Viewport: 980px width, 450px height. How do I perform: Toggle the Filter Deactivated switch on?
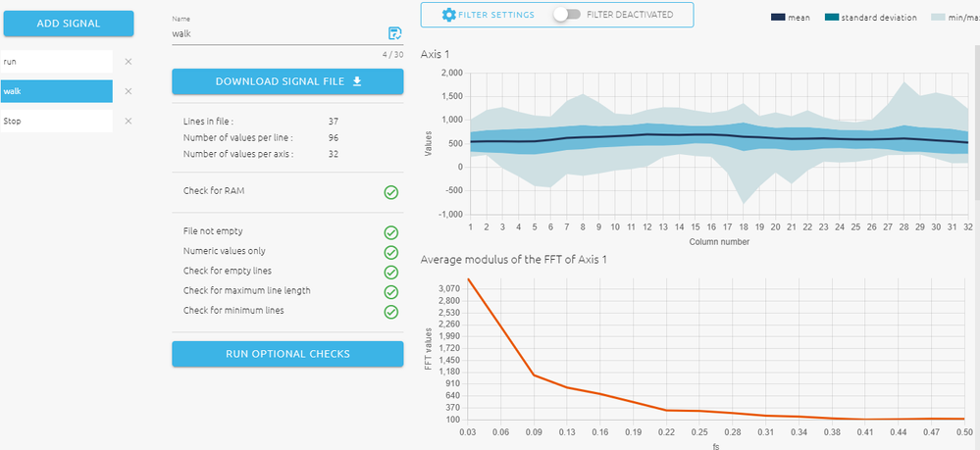point(567,15)
